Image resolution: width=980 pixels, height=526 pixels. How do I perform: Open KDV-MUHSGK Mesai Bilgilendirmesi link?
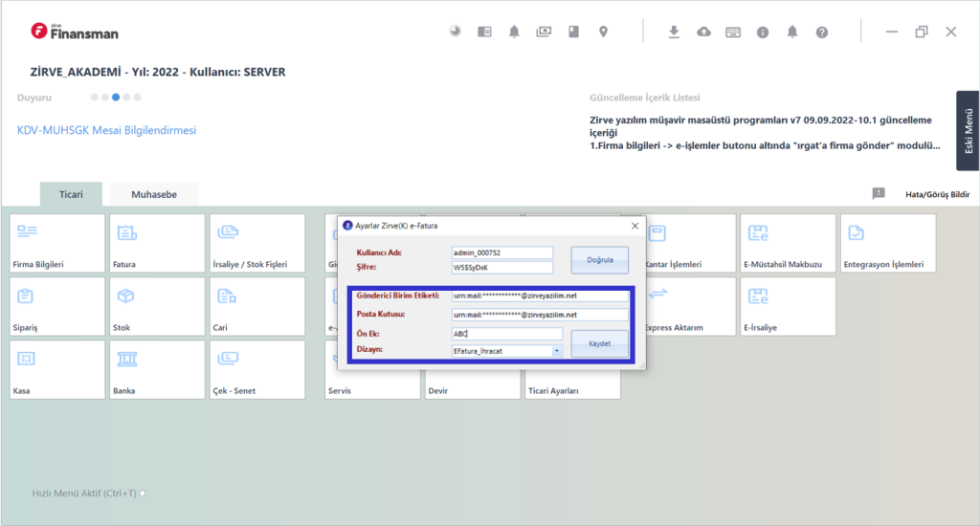point(107,130)
